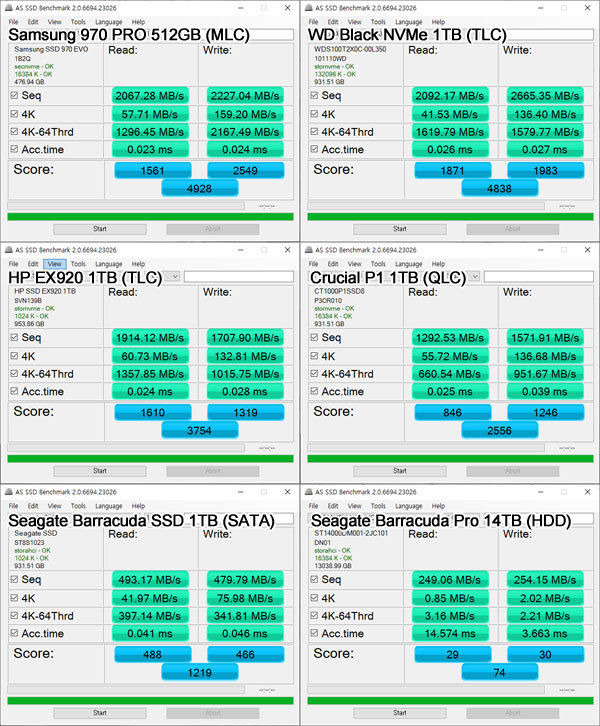Click total score 1219 in Seagate SSD window
Viewport: 600px width, 726px height.
pos(200,673)
